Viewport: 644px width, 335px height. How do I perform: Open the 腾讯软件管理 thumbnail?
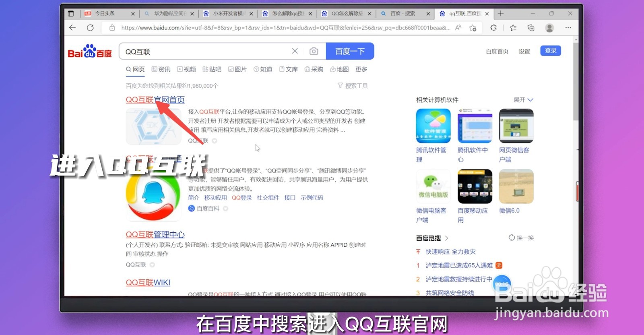pyautogui.click(x=433, y=126)
